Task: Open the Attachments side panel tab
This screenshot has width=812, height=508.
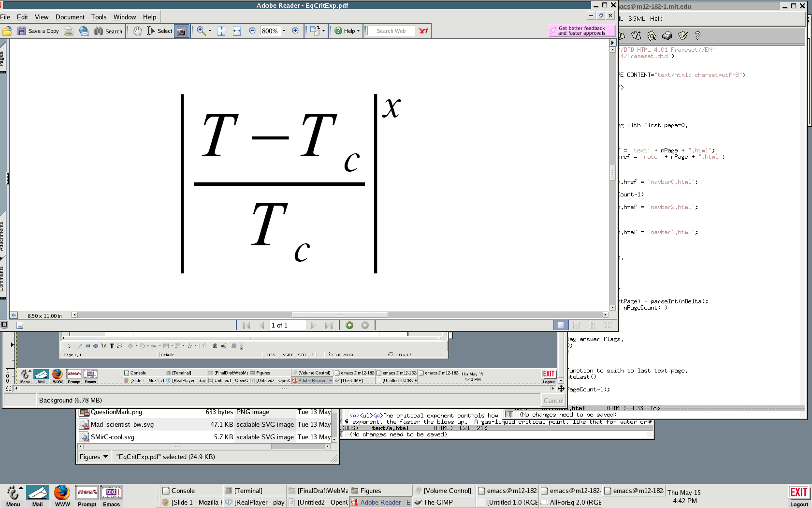Action: [x=2, y=236]
